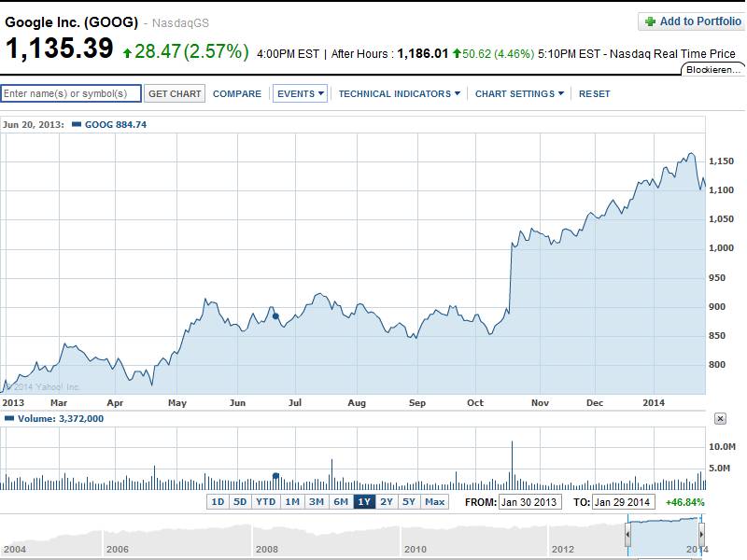This screenshot has width=747, height=560.
Task: Open the Chart Settings dropdown
Action: pyautogui.click(x=519, y=94)
